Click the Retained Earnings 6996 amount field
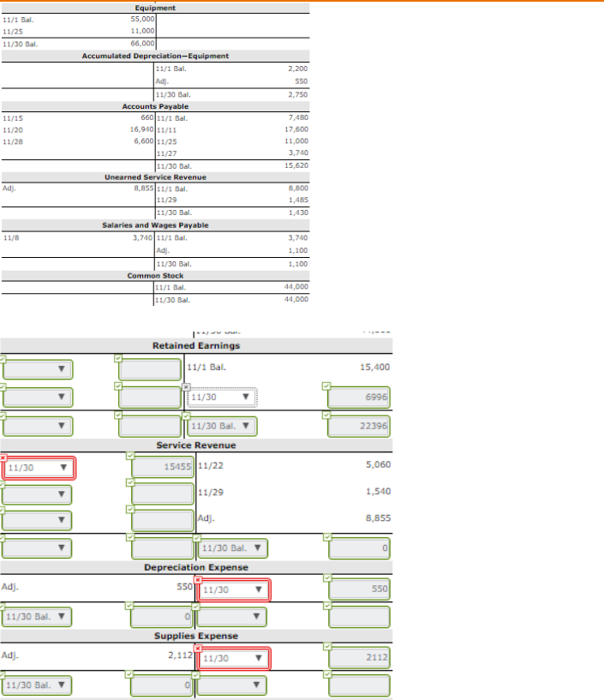Screen dimensions: 604x700 click(359, 398)
